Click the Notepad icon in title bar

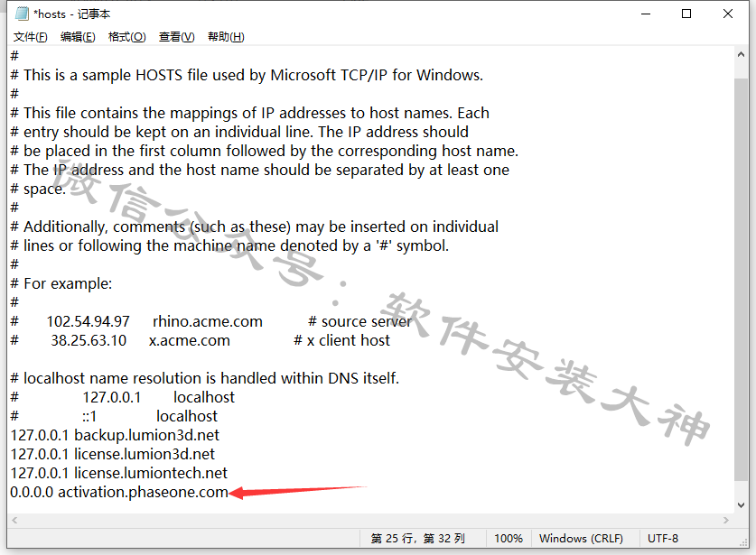pos(23,14)
